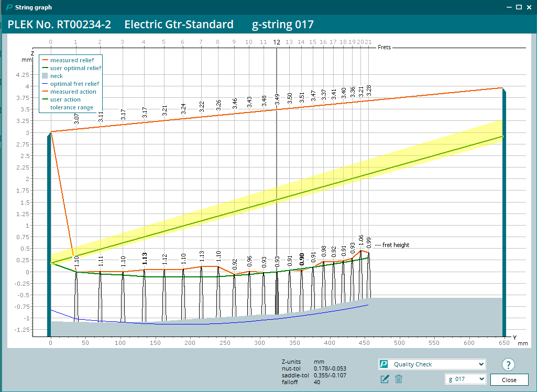Click the 'Frets' axis label
The image size is (537, 392).
pyautogui.click(x=384, y=47)
